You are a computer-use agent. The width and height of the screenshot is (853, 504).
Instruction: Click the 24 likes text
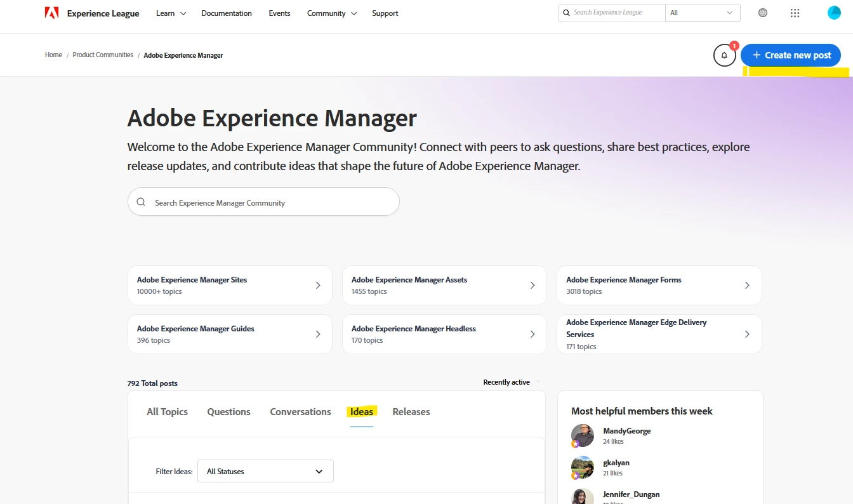(x=613, y=441)
